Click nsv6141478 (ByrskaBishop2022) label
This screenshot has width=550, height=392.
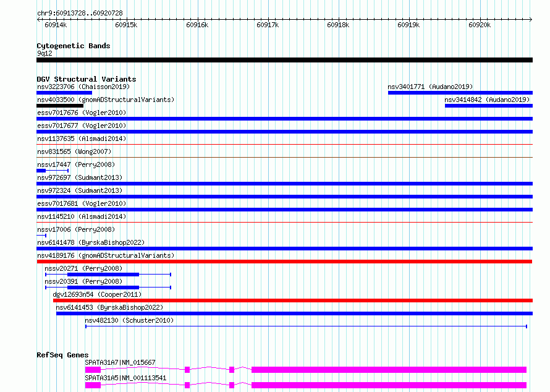click(91, 242)
